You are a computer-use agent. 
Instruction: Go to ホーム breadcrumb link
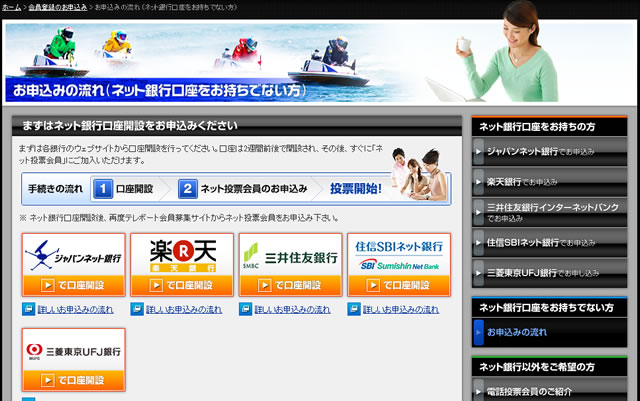[11, 7]
